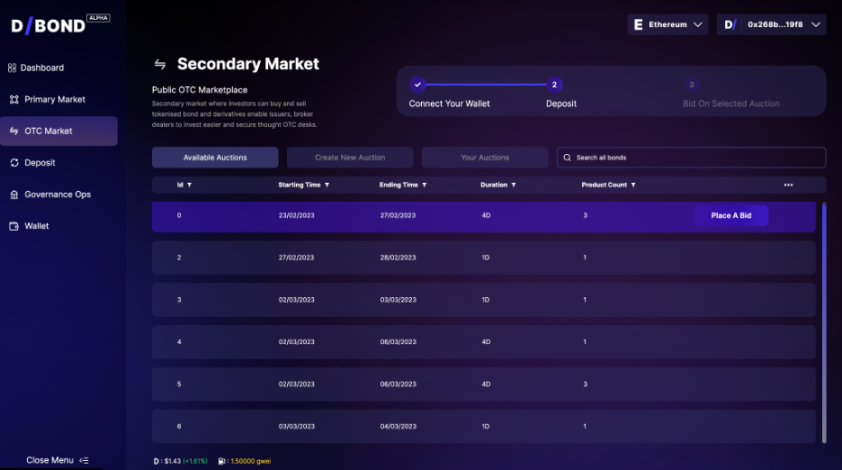The image size is (842, 470).
Task: Open the table three-dots options menu
Action: point(788,185)
